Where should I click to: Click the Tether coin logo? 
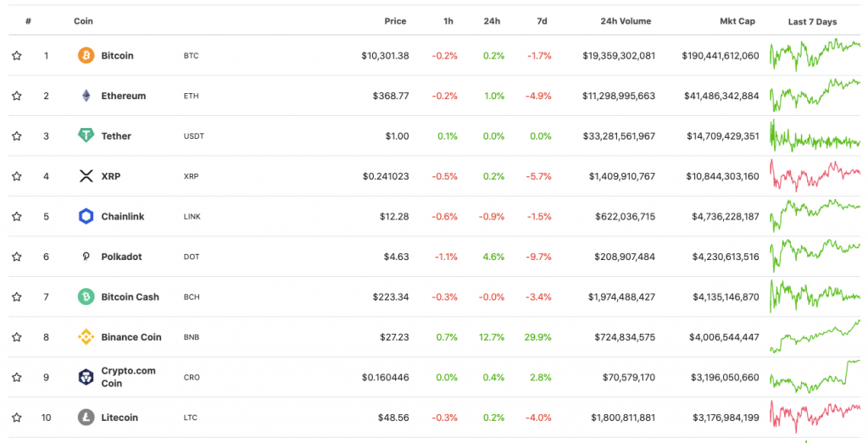pyautogui.click(x=86, y=136)
